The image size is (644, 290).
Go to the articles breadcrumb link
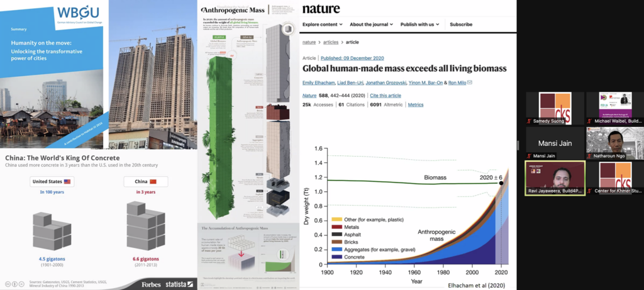[331, 42]
